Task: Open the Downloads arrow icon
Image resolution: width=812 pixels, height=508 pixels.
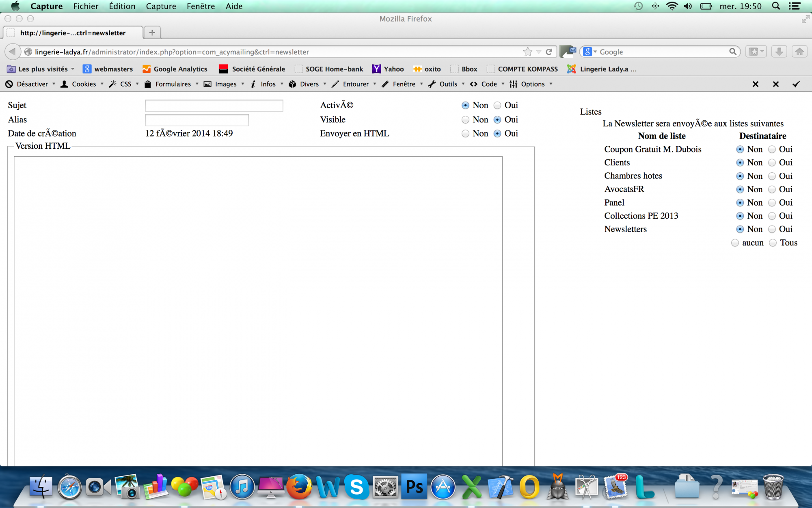Action: click(779, 52)
